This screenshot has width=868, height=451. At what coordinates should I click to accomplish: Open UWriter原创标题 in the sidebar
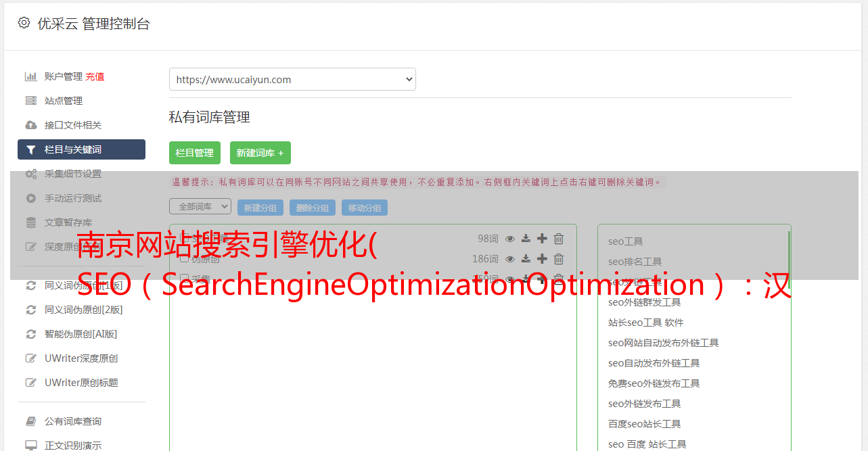[x=81, y=383]
